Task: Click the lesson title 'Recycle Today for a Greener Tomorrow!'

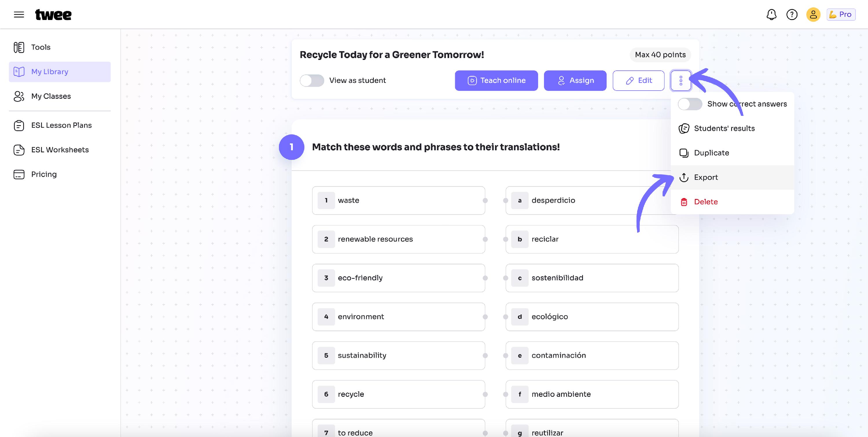Action: [391, 55]
